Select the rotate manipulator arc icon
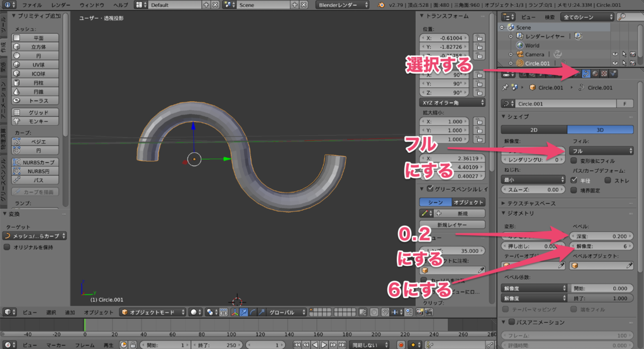The height and width of the screenshot is (349, 644). [x=253, y=313]
